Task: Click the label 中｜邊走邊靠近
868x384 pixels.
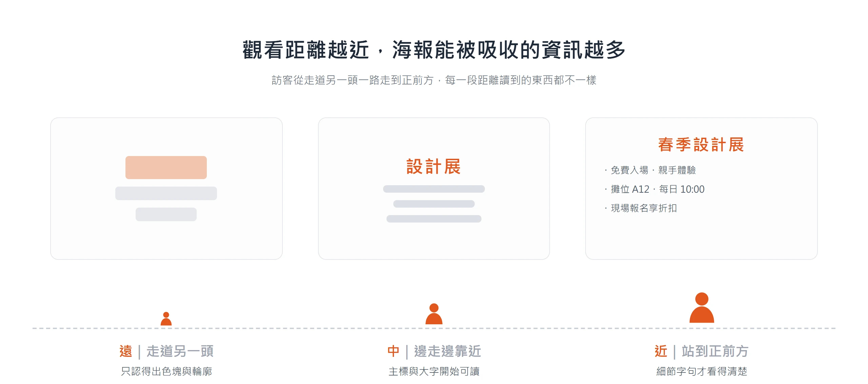Action: coord(434,351)
